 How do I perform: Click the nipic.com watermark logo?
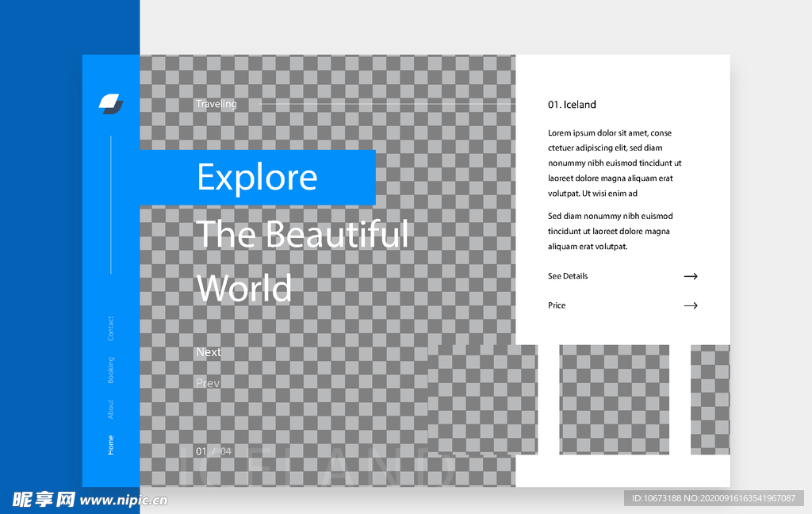click(x=90, y=499)
